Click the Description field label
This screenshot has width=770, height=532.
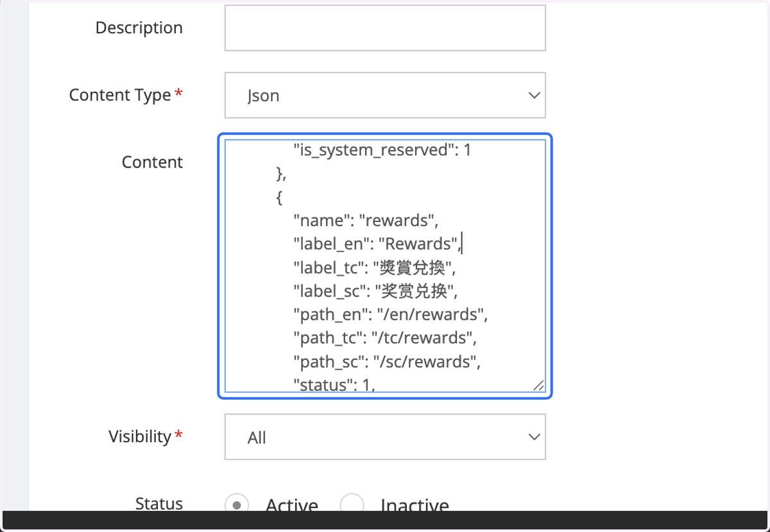point(139,28)
